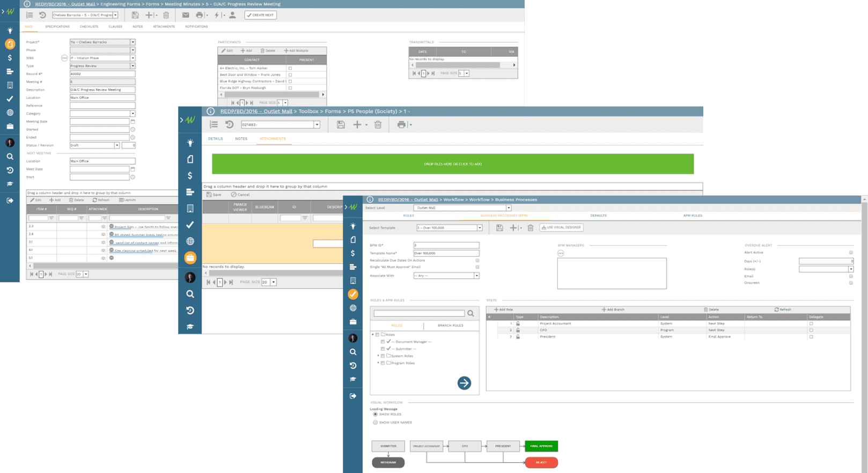The width and height of the screenshot is (868, 473).
Task: Switch to the Checklists tab
Action: [89, 26]
